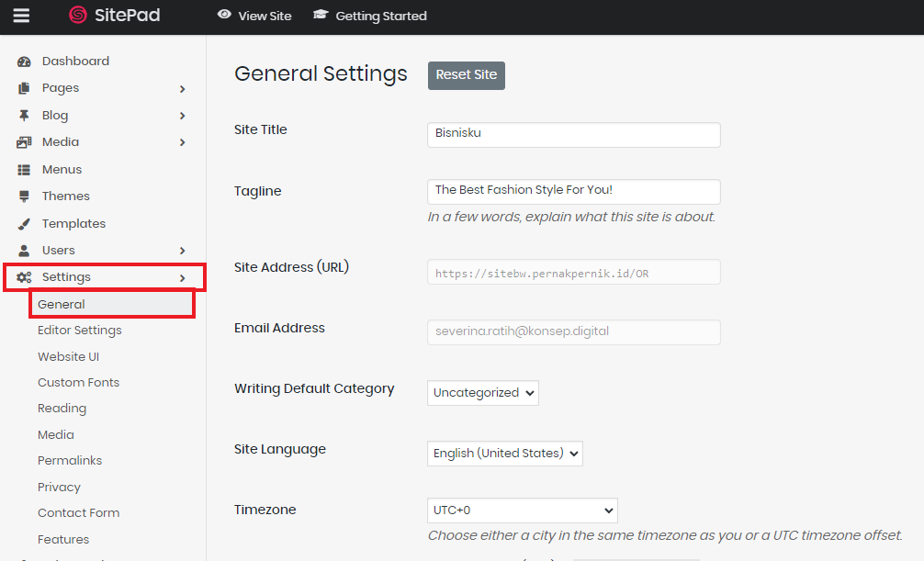Viewport: 924px width, 561px height.
Task: Click the Menus list icon
Action: (25, 170)
